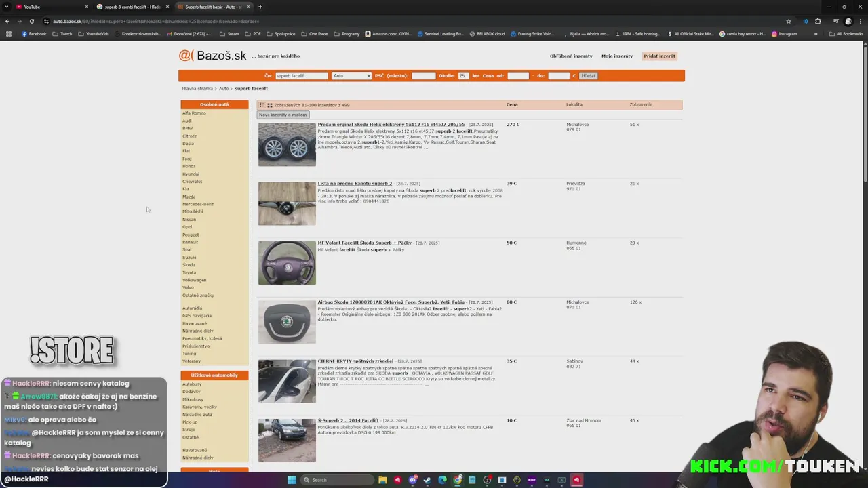Open Steam from the taskbar

[x=427, y=480]
